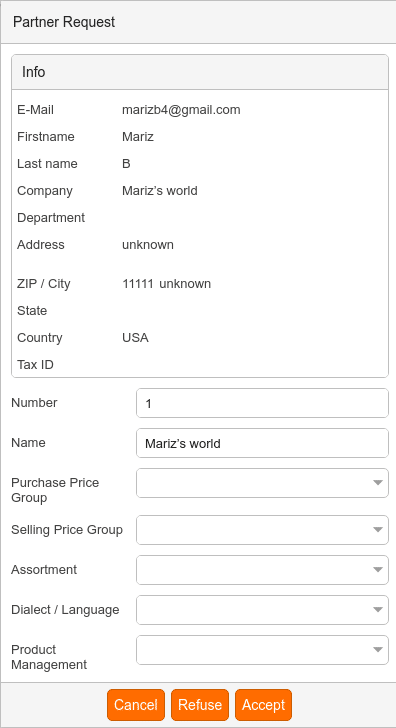Click the Department label
This screenshot has height=728, width=396.
(51, 218)
